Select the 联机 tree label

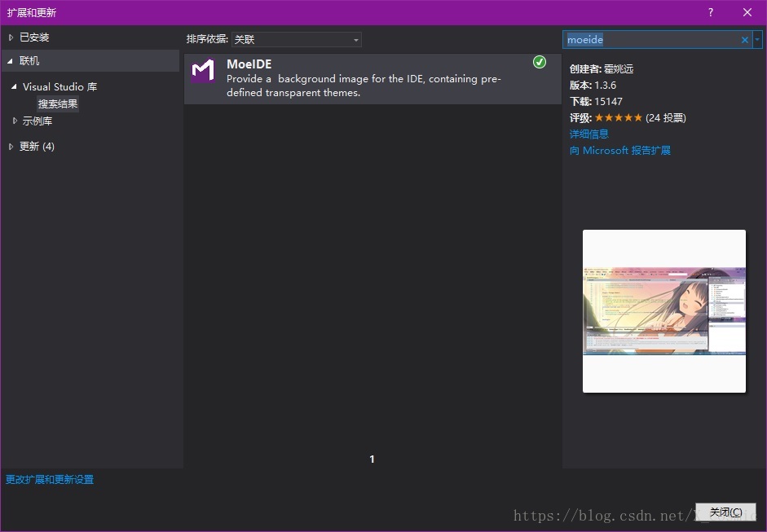point(29,60)
